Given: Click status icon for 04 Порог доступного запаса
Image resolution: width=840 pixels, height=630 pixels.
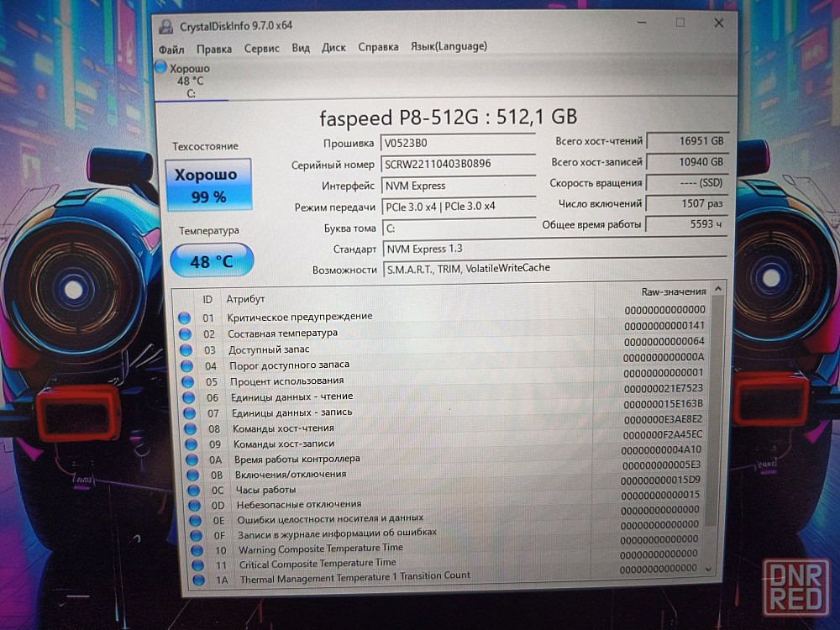Looking at the screenshot, I should click(x=187, y=366).
